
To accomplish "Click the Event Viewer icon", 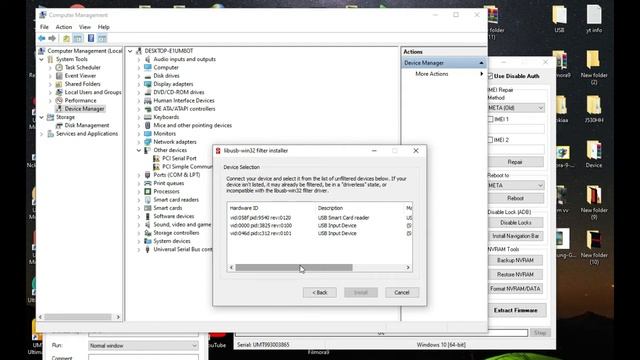I will (x=59, y=76).
